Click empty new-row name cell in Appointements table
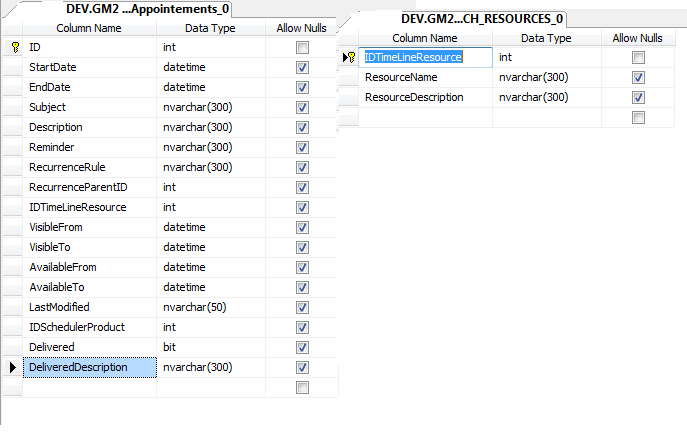Image resolution: width=687 pixels, height=435 pixels. pyautogui.click(x=90, y=387)
